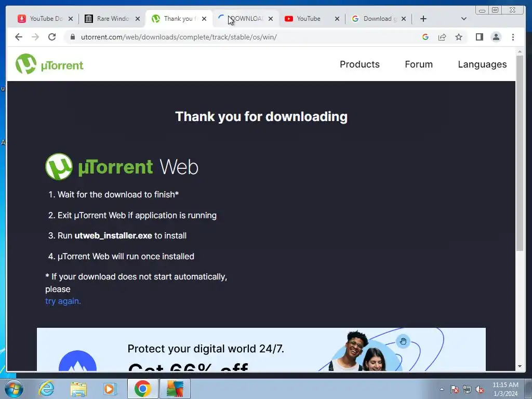Image resolution: width=532 pixels, height=399 pixels.
Task: Click the µTorrent Web logo
Action: pyautogui.click(x=122, y=167)
